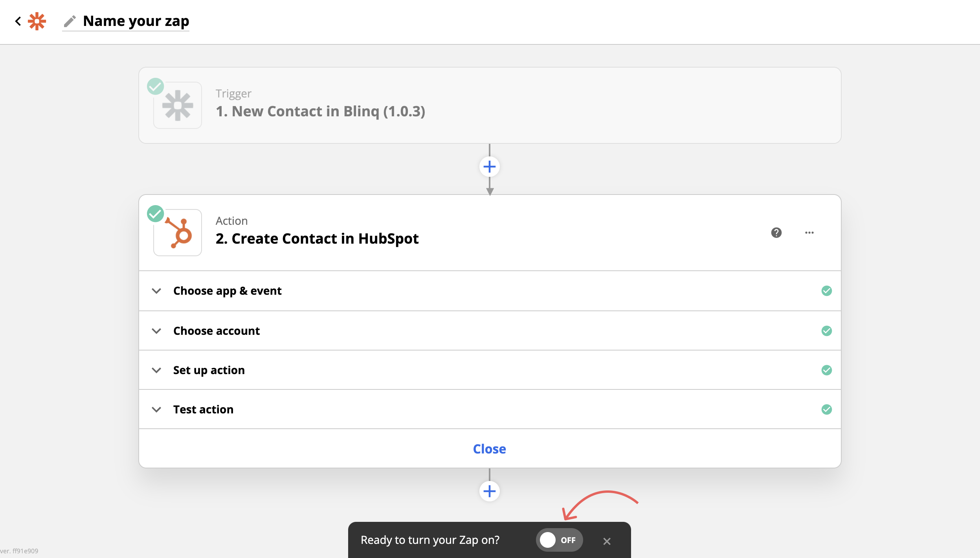
Task: Open the 'Choose app & event' section
Action: coord(490,291)
